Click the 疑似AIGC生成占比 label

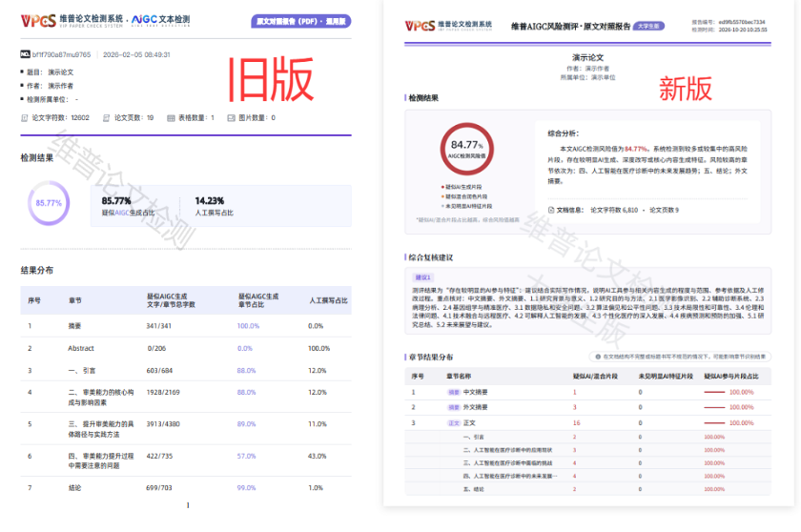pyautogui.click(x=128, y=213)
